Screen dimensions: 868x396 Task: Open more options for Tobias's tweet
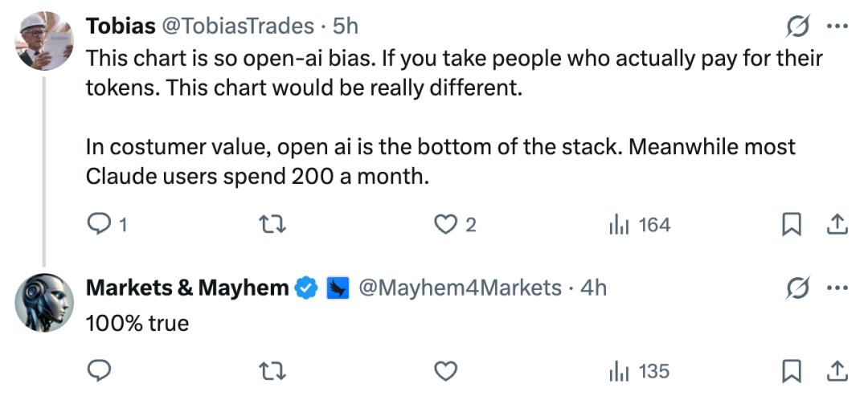click(837, 27)
